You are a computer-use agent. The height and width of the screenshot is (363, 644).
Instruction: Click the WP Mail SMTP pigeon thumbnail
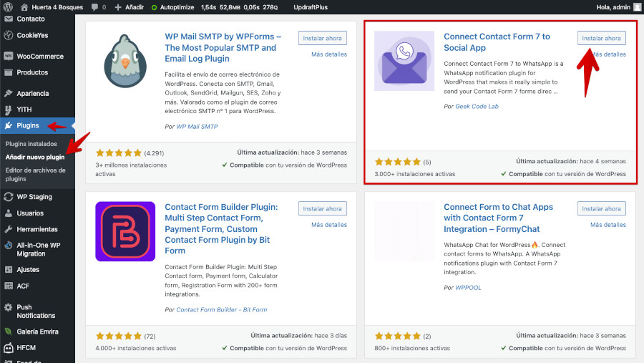[x=125, y=61]
